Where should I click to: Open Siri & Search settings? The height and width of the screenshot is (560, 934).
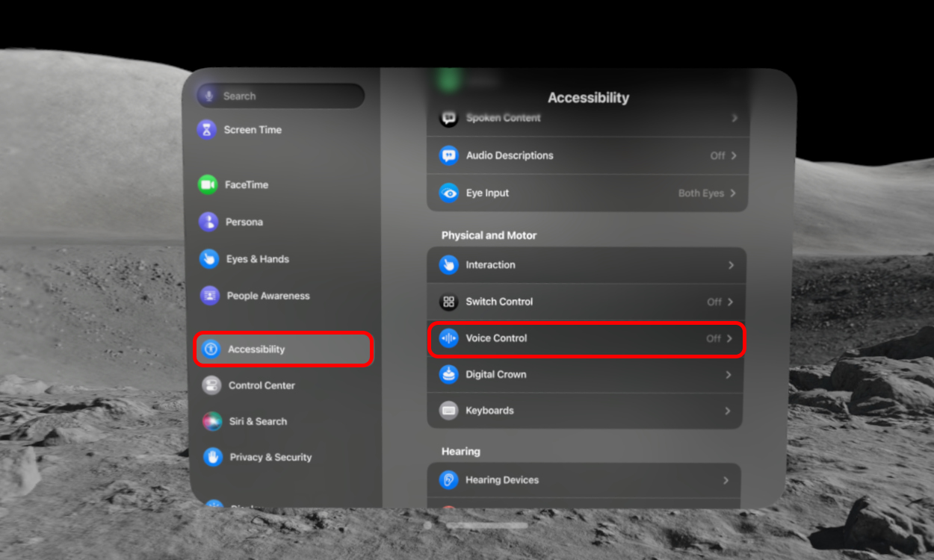click(256, 421)
